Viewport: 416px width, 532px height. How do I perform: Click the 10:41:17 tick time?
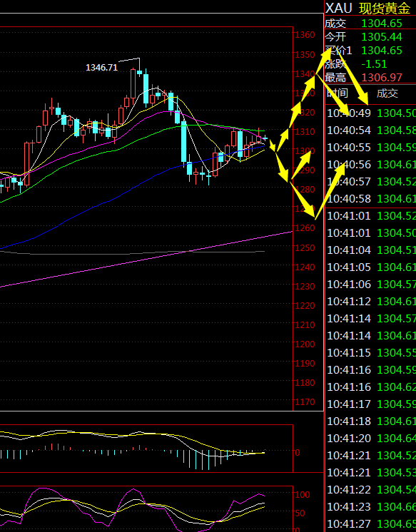pos(349,404)
